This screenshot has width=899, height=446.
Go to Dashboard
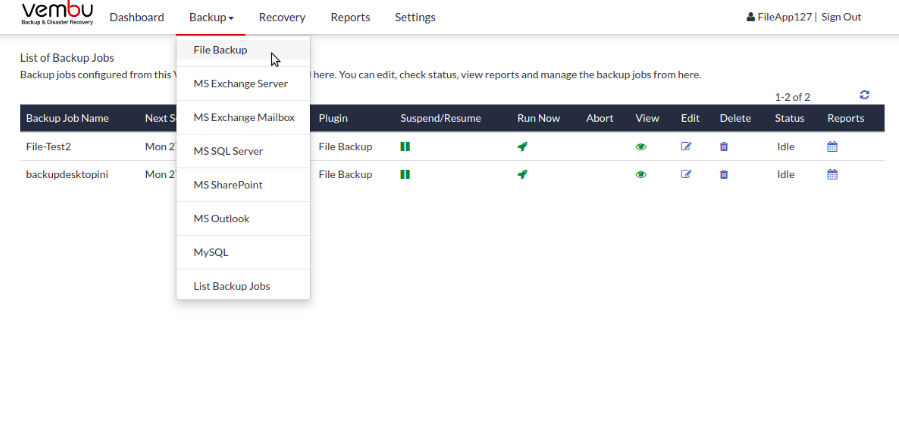click(136, 17)
